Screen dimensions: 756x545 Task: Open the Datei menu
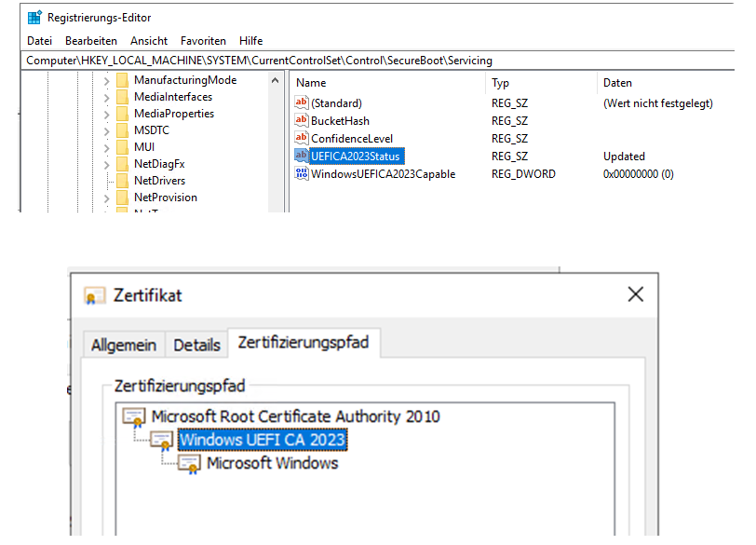point(39,41)
